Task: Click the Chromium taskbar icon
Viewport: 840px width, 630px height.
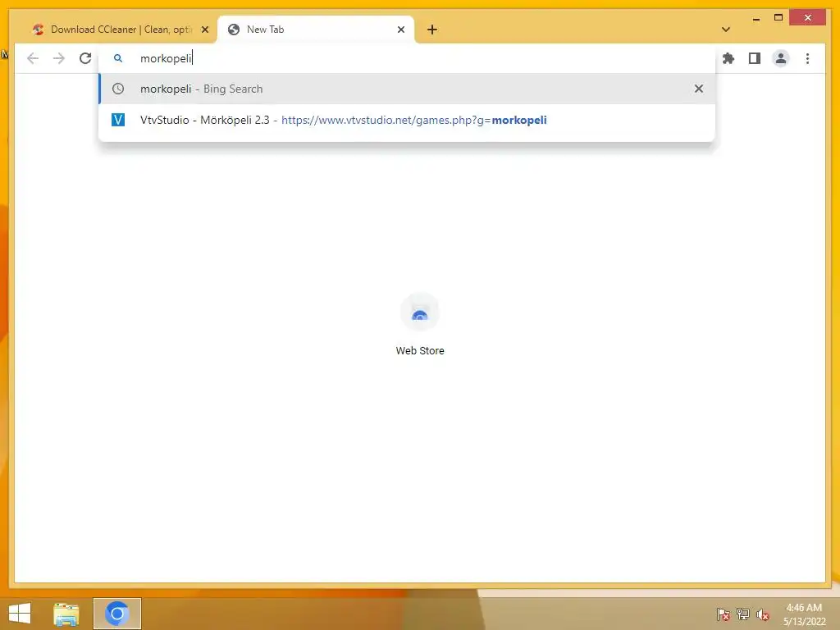Action: [x=117, y=614]
